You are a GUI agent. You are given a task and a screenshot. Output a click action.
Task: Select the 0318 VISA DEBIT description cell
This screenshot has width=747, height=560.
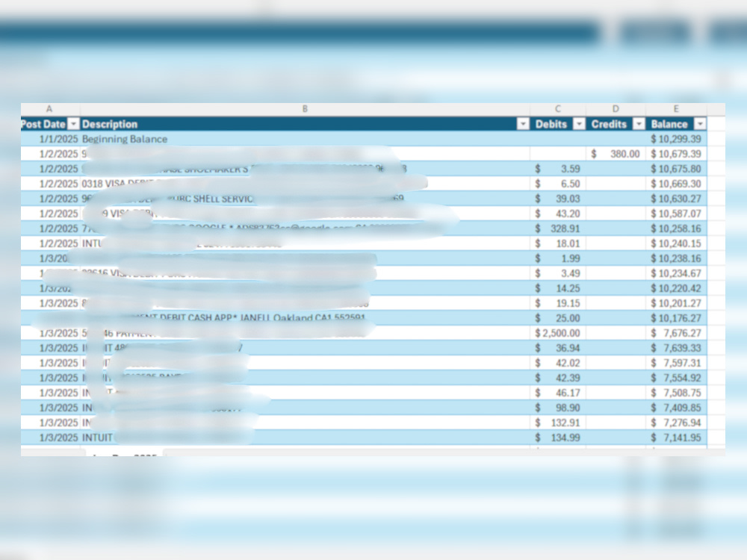(x=305, y=184)
